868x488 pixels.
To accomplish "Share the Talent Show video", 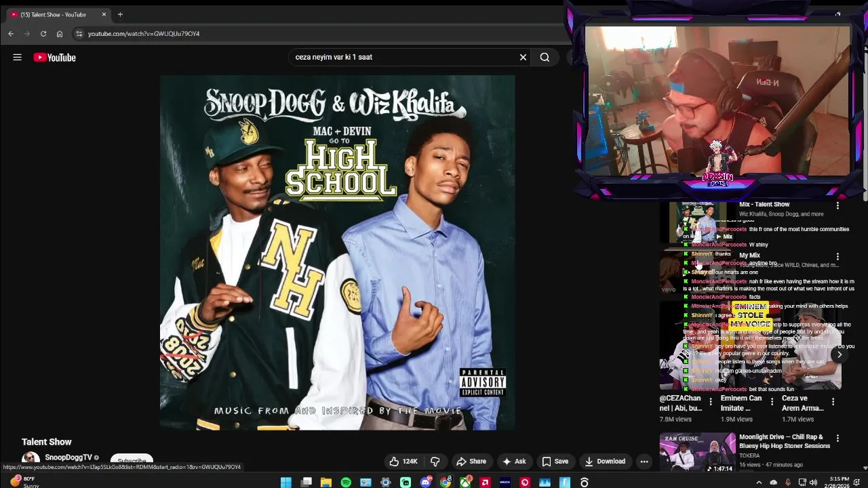I will pos(471,462).
